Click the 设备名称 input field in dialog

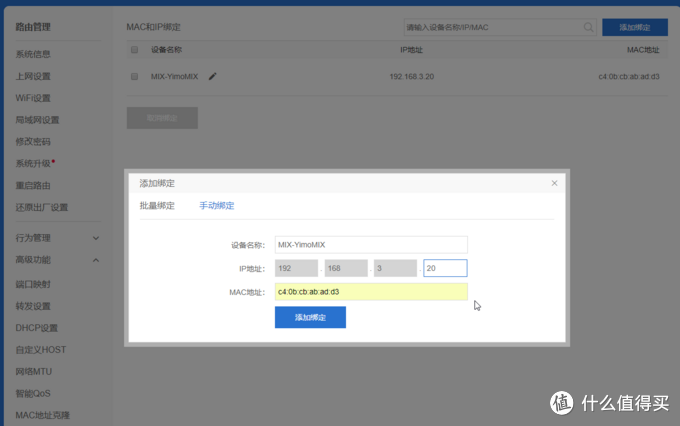coord(371,245)
